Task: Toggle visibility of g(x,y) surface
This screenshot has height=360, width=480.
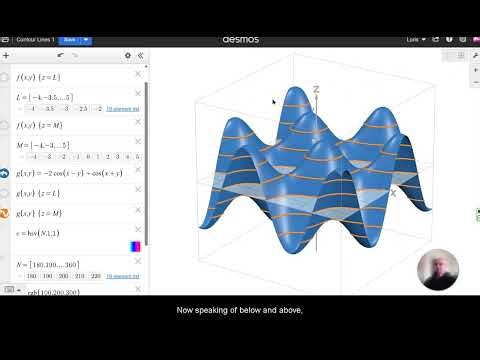Action: [x=5, y=173]
